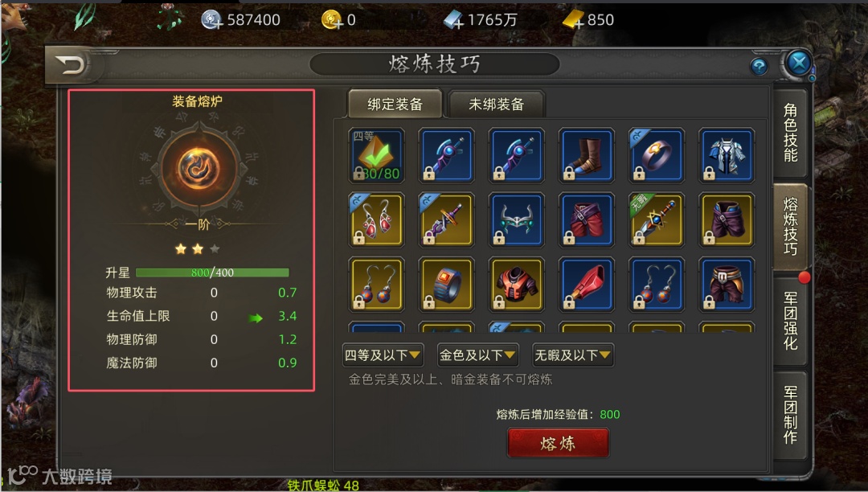Open the 金色及以下 color filter dropdown
Viewport: 868px width, 492px height.
[x=477, y=355]
